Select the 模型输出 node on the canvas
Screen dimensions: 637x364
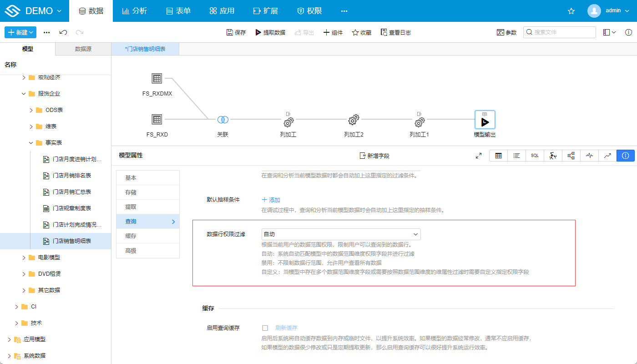(485, 120)
